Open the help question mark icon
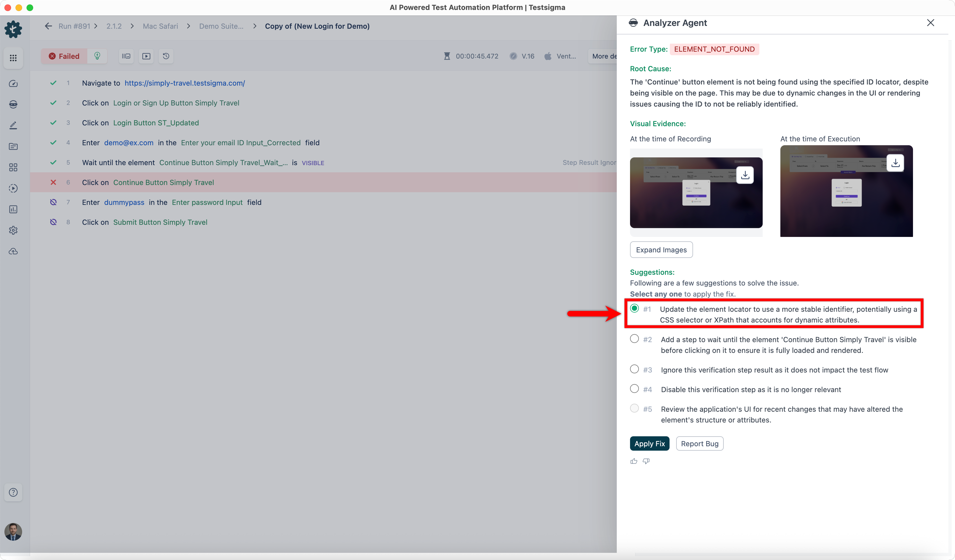955x560 pixels. click(x=13, y=492)
